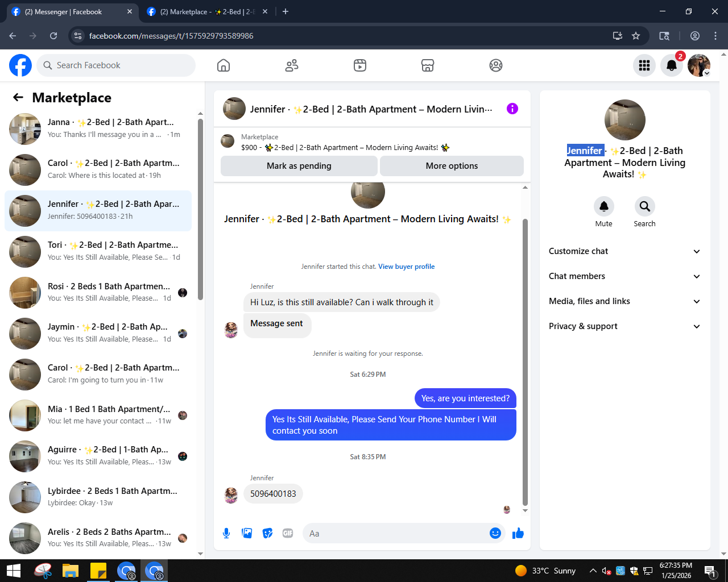The image size is (728, 582).
Task: Open Rosi's 2 Beds 1 Bath chat
Action: tap(98, 293)
